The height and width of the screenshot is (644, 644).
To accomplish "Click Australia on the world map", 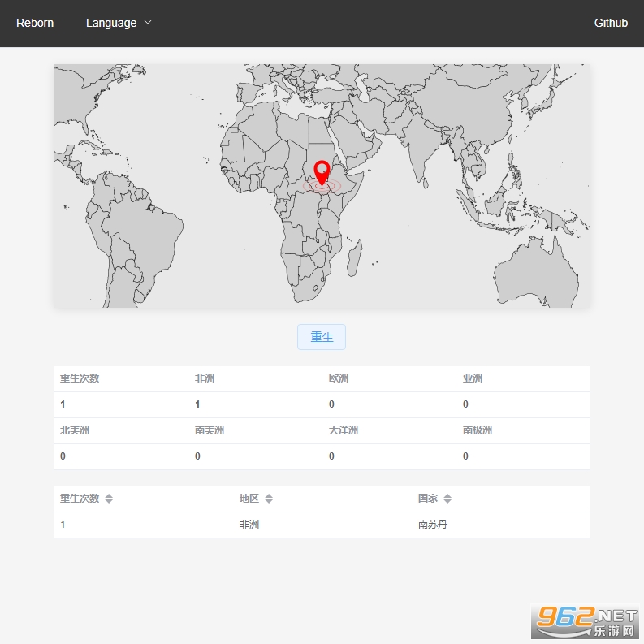I will point(536,272).
